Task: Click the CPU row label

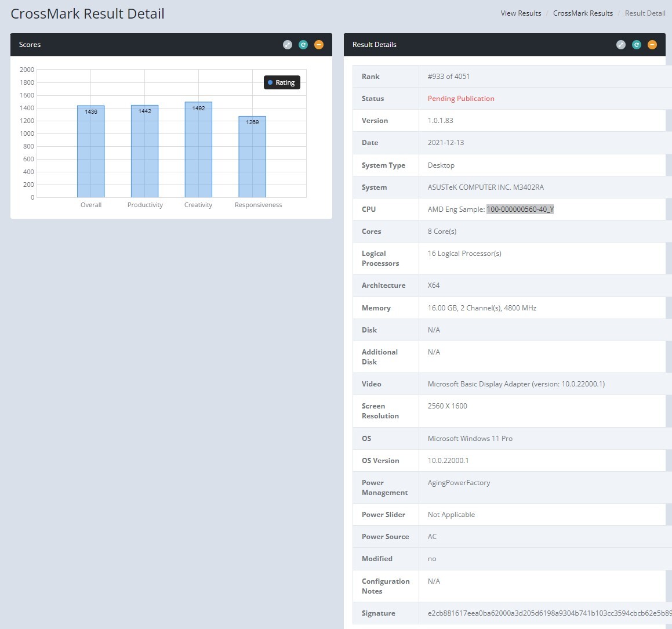Action: click(369, 209)
